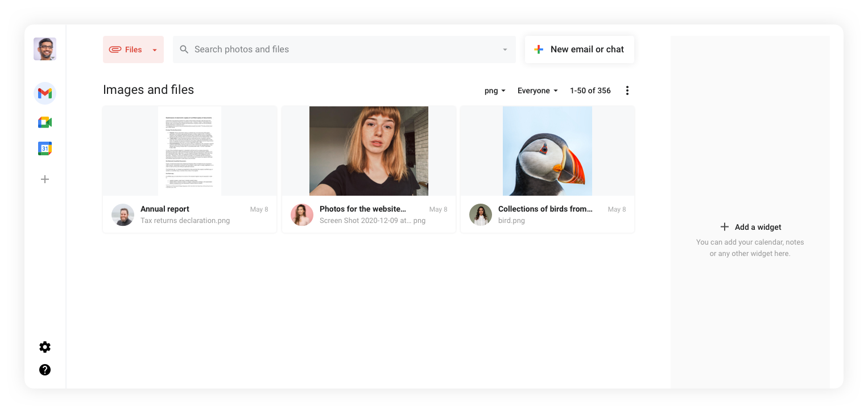
Task: Expand the Files filter chevron
Action: 154,49
